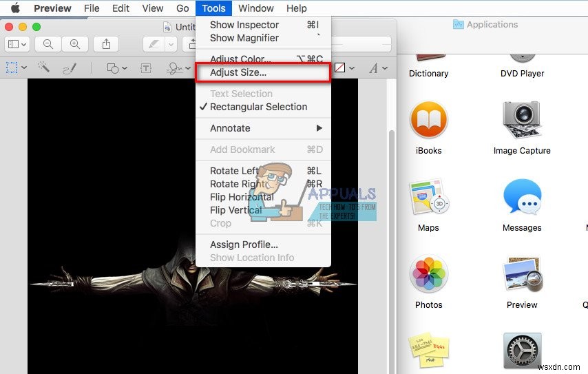The height and width of the screenshot is (374, 588).
Task: Expand the sidebar view dropdown arrow
Action: coord(24,45)
